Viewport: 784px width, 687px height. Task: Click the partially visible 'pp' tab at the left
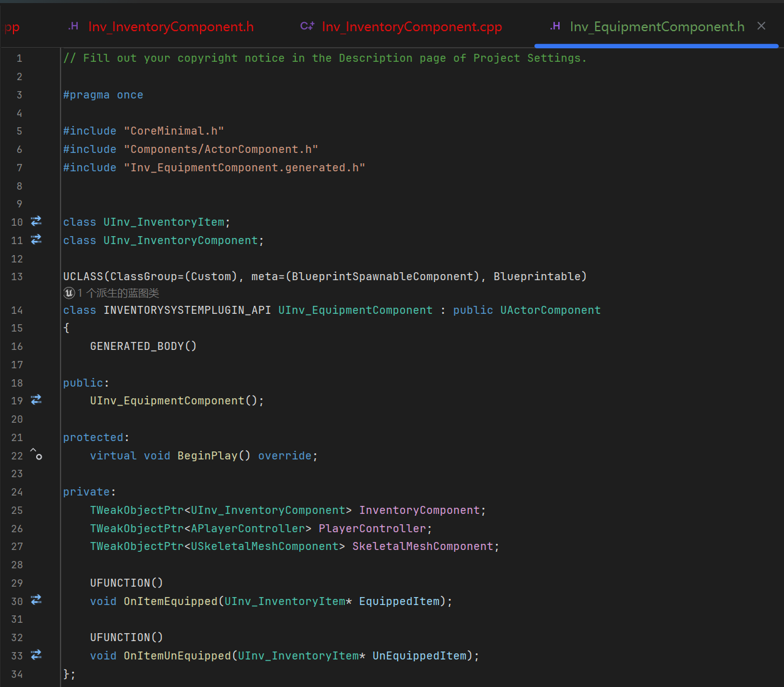coord(12,27)
